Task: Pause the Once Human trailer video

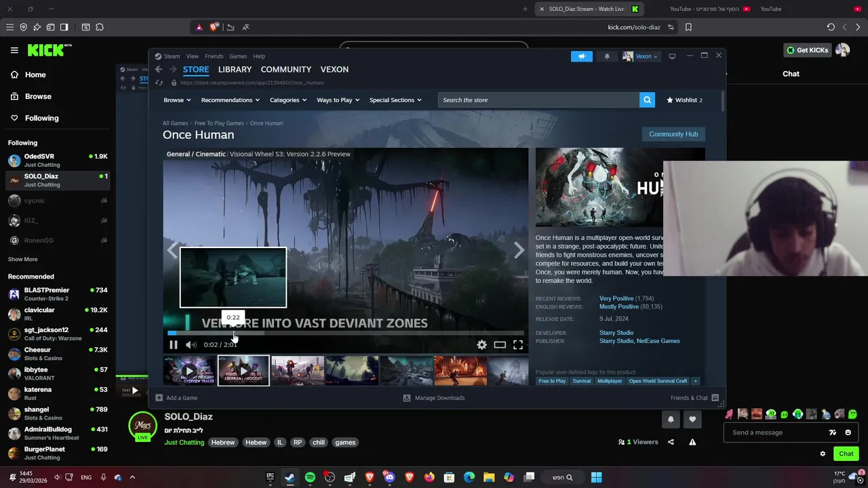Action: (x=174, y=344)
